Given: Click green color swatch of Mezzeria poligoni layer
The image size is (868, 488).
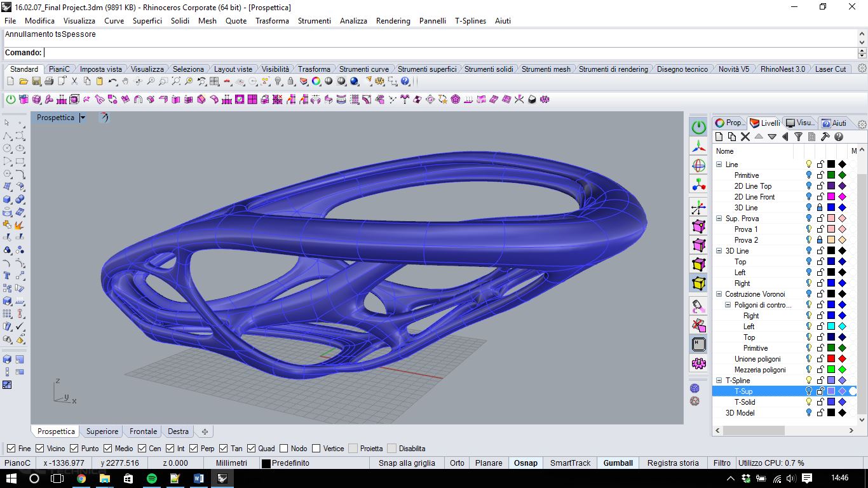Looking at the screenshot, I should 831,370.
